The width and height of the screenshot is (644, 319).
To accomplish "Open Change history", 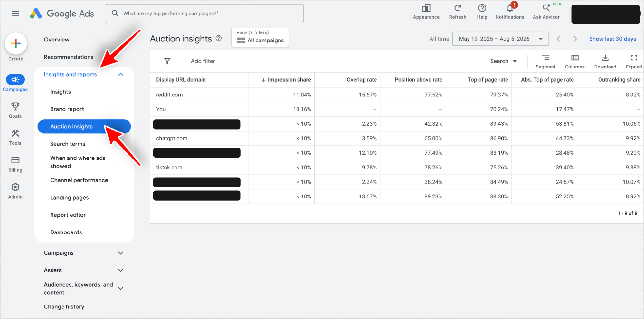I will tap(64, 306).
